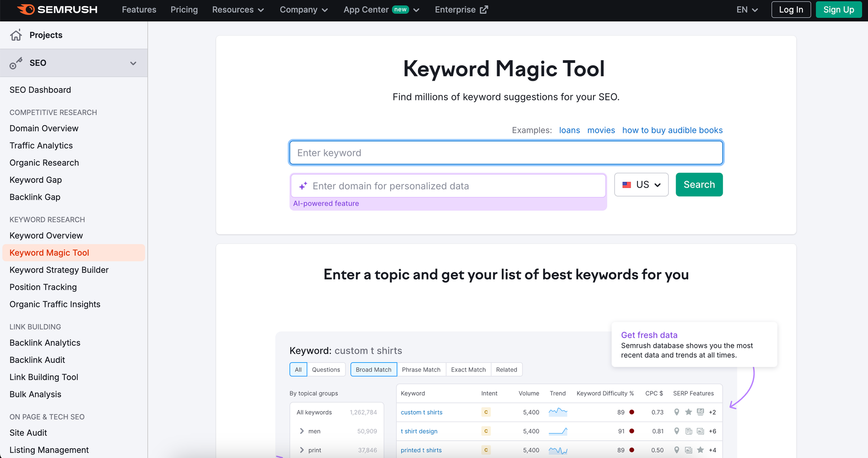The height and width of the screenshot is (458, 868).
Task: Click the trend sparkline for custom t shirts
Action: pyautogui.click(x=558, y=412)
